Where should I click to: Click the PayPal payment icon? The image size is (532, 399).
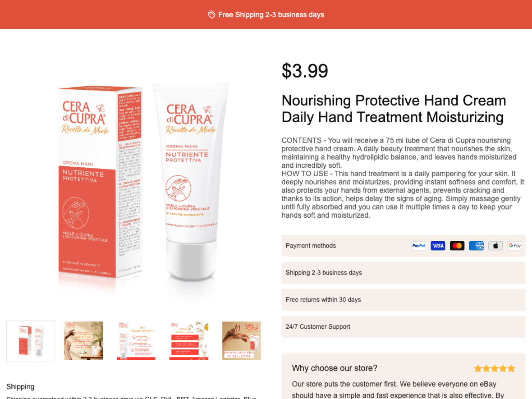pos(419,246)
